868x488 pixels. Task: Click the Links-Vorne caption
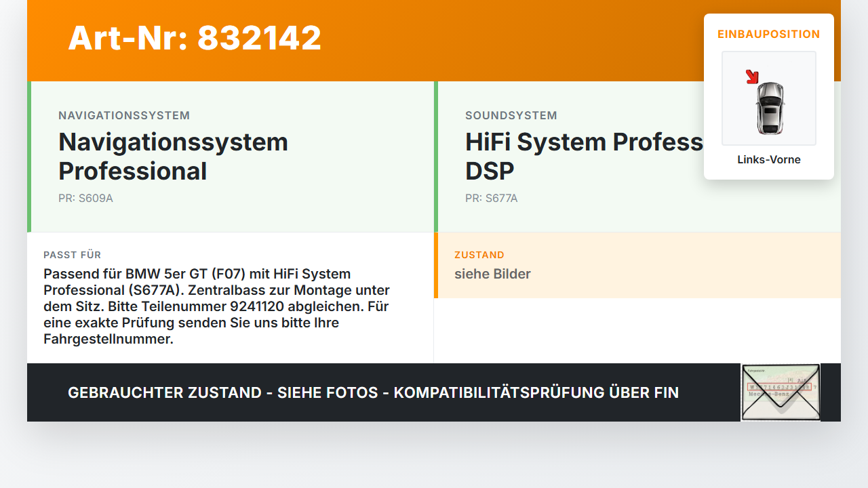tap(769, 160)
